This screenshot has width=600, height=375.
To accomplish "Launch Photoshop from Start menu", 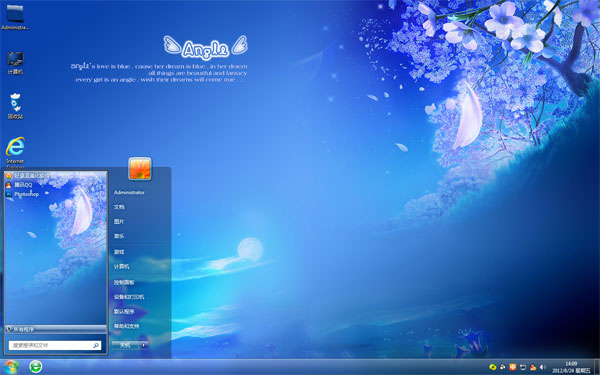I will tap(22, 194).
